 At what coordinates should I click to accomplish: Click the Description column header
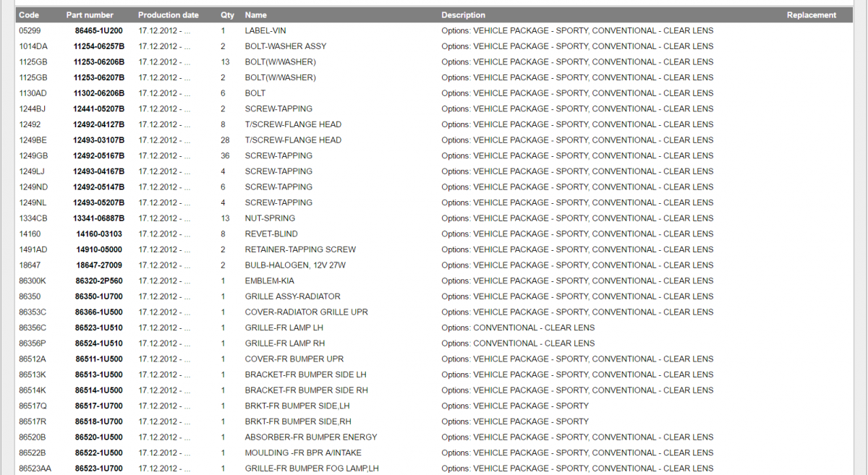tap(464, 15)
